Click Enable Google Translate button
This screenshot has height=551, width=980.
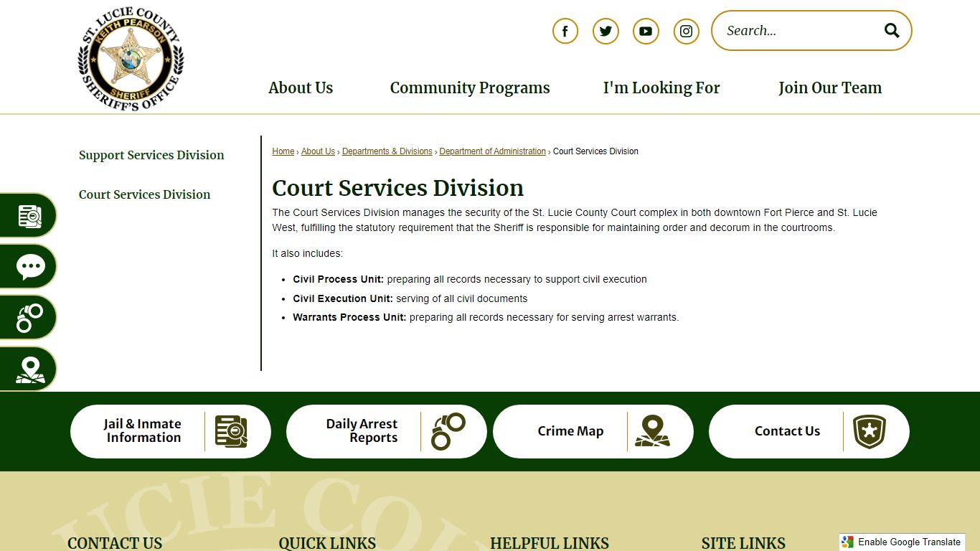point(903,542)
